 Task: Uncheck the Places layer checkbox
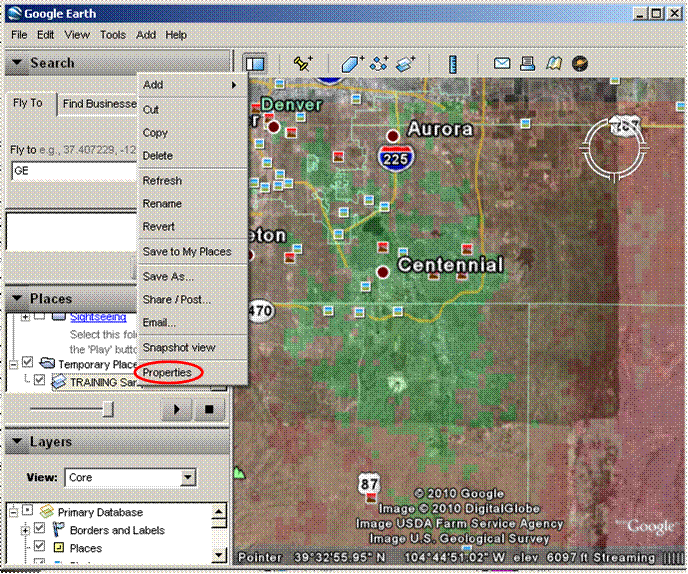point(39,546)
